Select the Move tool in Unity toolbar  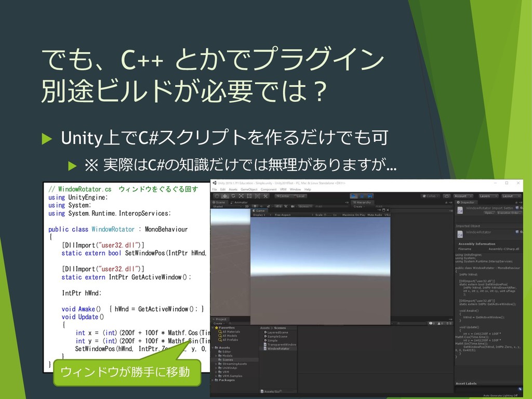coord(224,196)
